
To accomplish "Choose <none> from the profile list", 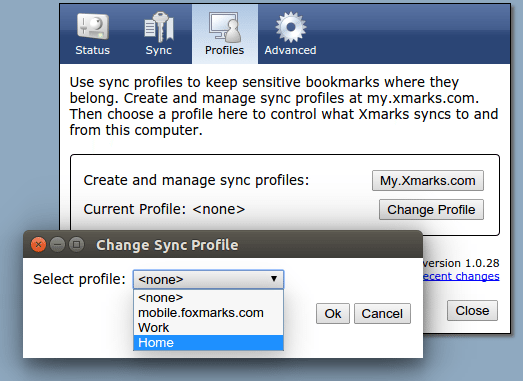I will (208, 297).
